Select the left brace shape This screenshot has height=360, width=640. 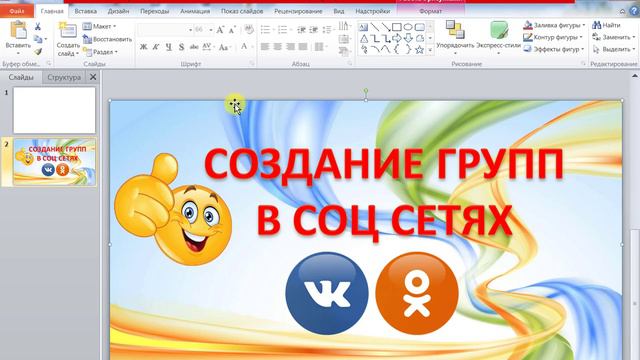pyautogui.click(x=396, y=50)
